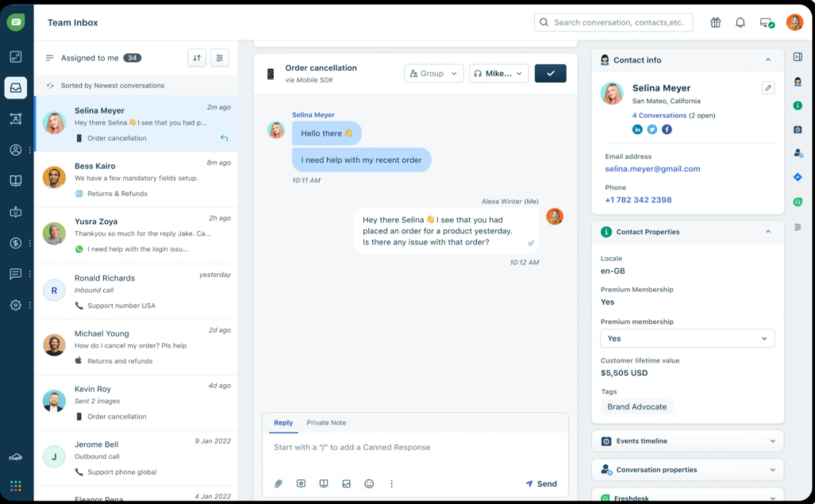
Task: Open the 4 Conversations link
Action: pyautogui.click(x=659, y=115)
